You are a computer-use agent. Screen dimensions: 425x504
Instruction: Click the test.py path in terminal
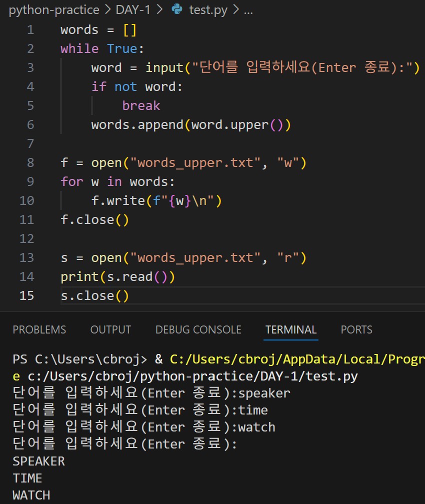click(192, 376)
